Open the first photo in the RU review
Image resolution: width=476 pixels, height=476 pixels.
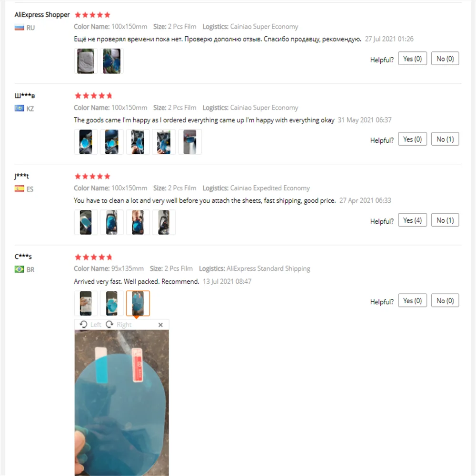[86, 61]
